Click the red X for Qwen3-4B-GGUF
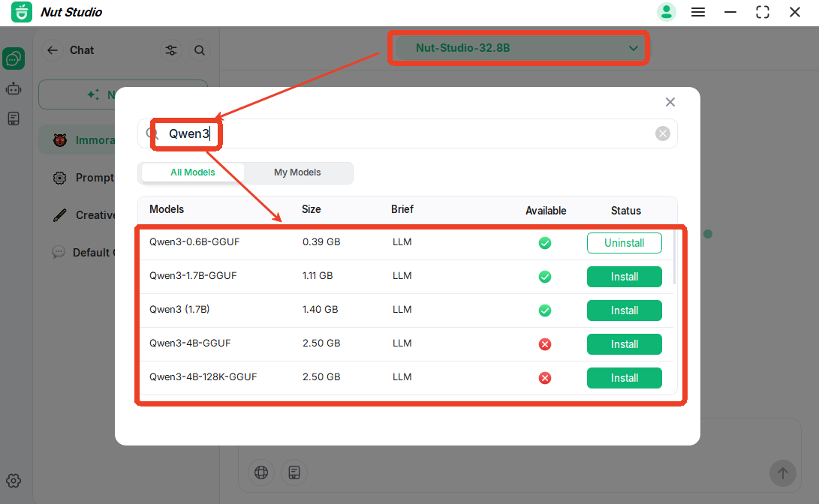The width and height of the screenshot is (819, 504). [x=545, y=344]
